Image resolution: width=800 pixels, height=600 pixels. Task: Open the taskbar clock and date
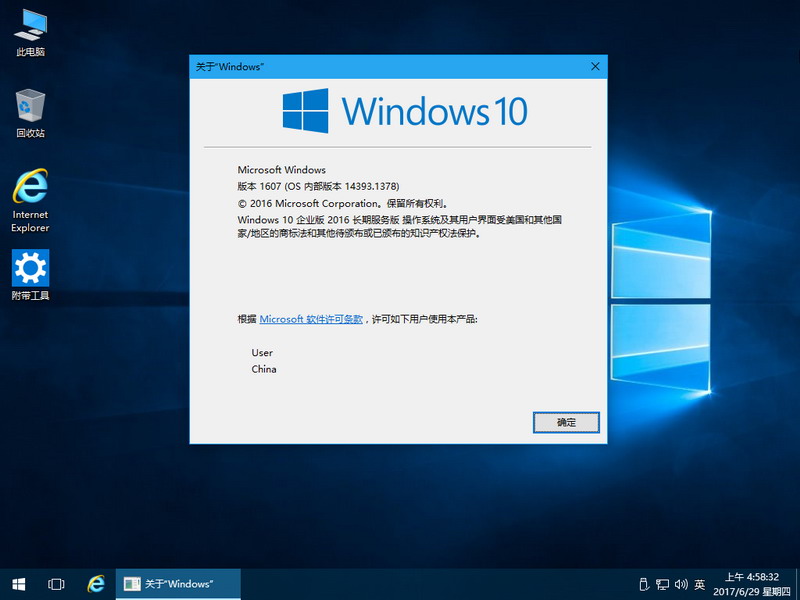(x=752, y=585)
